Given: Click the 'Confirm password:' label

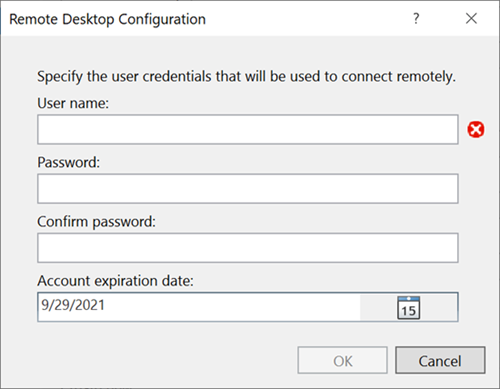Looking at the screenshot, I should click(x=96, y=222).
